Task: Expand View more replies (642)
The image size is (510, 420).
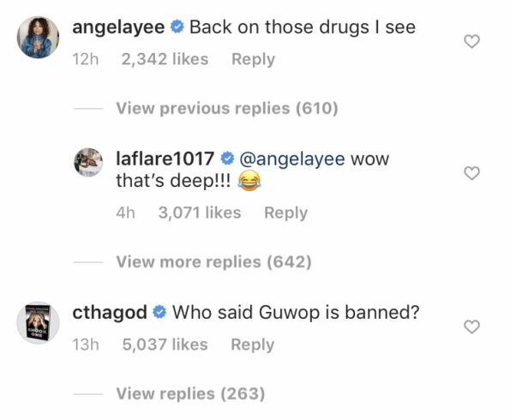Action: click(x=213, y=261)
